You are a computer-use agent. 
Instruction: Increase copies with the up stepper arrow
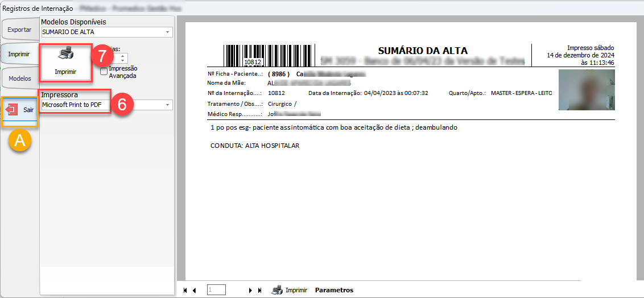click(x=123, y=56)
